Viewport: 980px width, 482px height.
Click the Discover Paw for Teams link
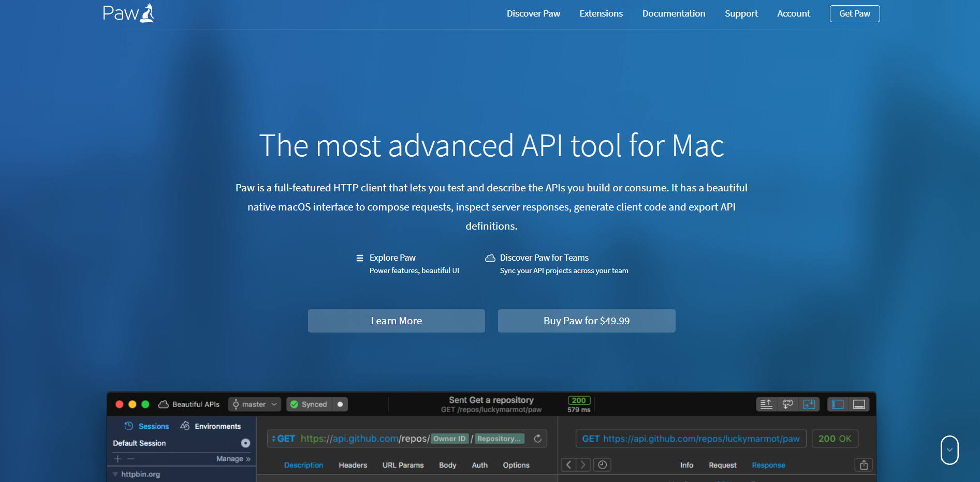[544, 258]
